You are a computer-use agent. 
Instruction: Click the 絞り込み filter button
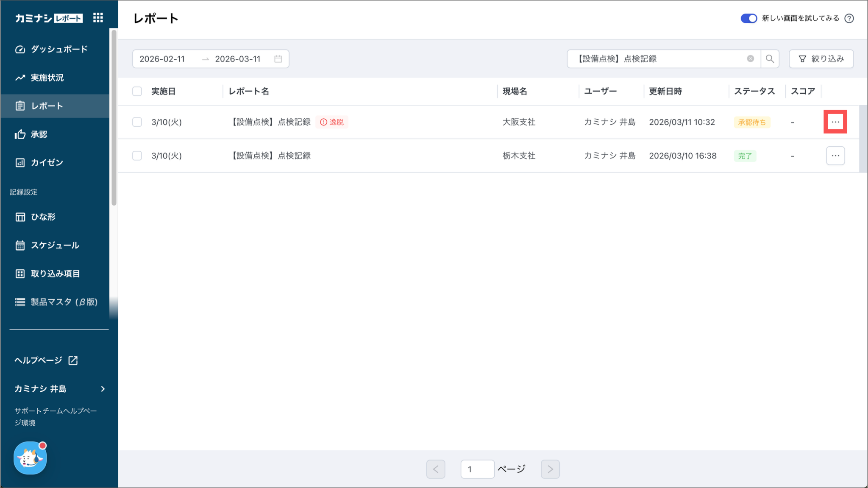pyautogui.click(x=821, y=59)
